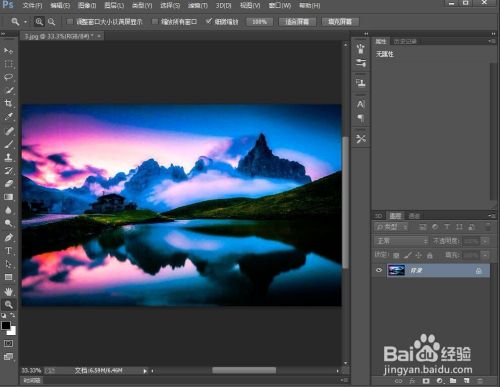The width and height of the screenshot is (500, 387).
Task: Open the File (F) menu
Action: 32,6
